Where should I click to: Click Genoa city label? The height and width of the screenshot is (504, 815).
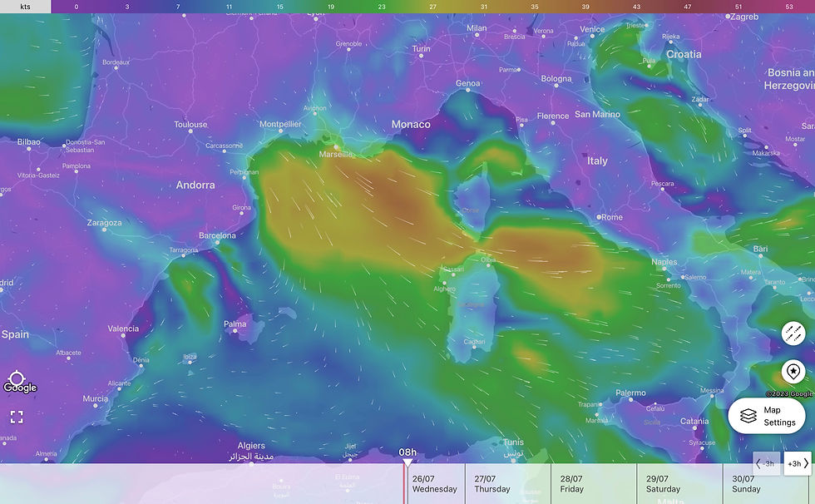click(x=467, y=83)
